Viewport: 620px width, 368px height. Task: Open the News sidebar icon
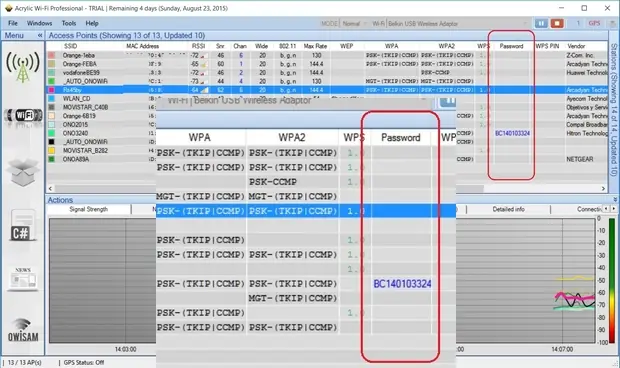click(x=23, y=278)
